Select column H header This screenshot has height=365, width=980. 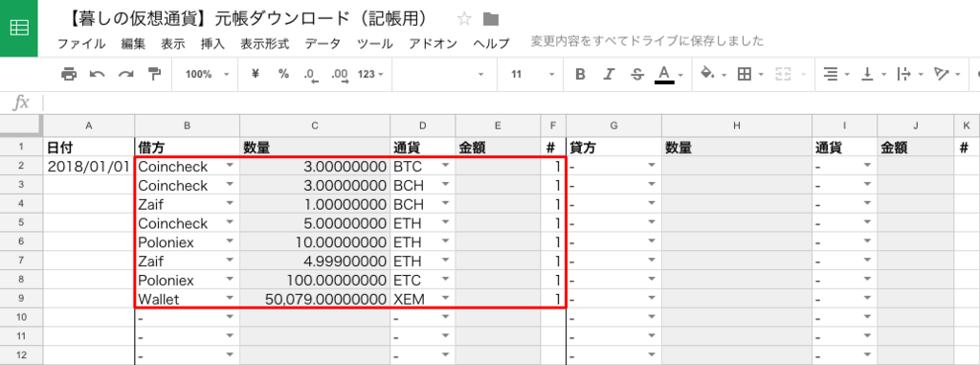coord(737,125)
